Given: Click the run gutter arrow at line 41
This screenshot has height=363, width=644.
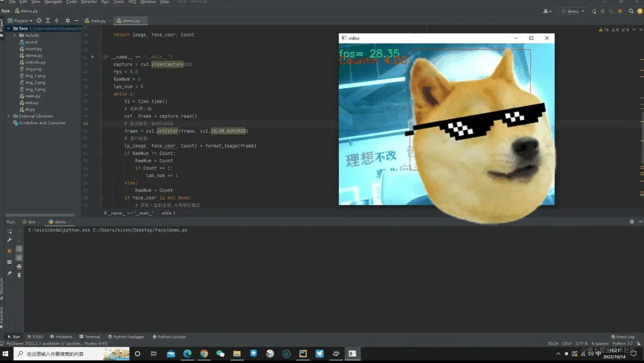Looking at the screenshot, I should click(92, 57).
